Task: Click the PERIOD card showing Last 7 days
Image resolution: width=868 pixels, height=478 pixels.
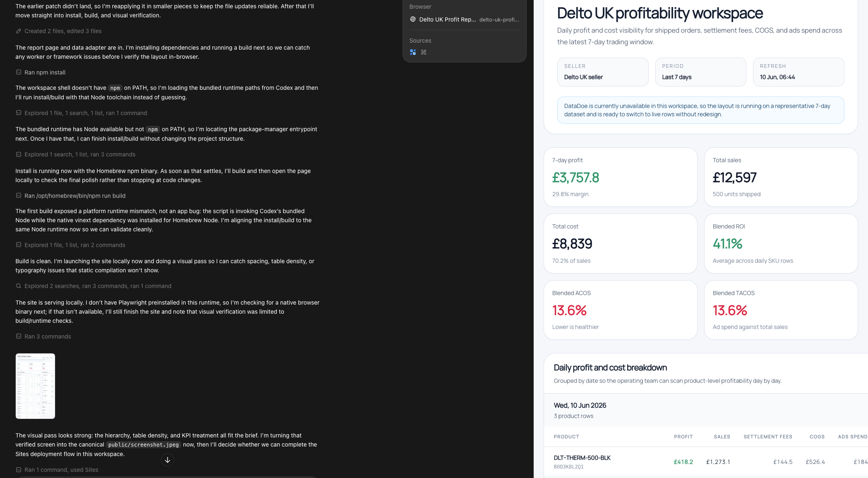Action: click(700, 72)
